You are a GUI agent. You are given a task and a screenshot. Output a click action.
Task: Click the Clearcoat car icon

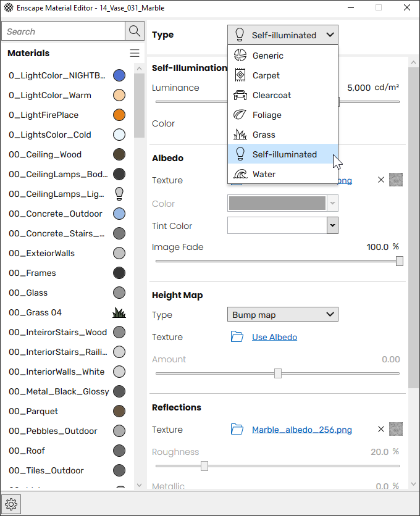point(240,95)
